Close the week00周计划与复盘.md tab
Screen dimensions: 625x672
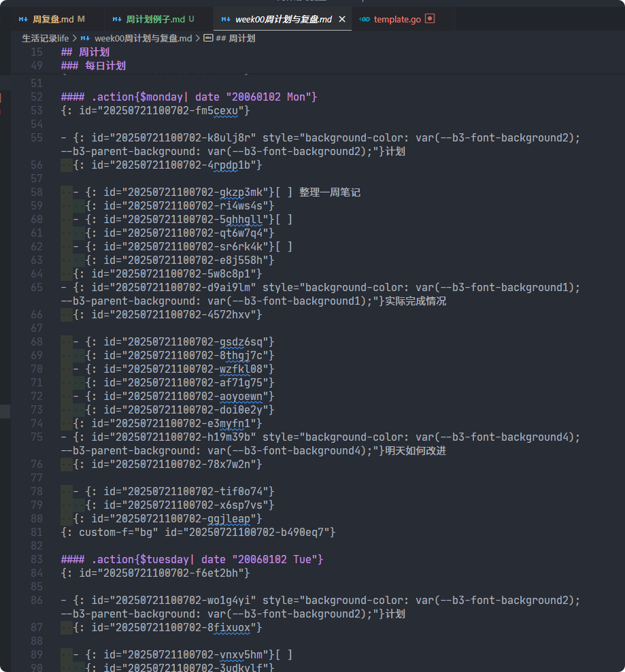coord(342,19)
